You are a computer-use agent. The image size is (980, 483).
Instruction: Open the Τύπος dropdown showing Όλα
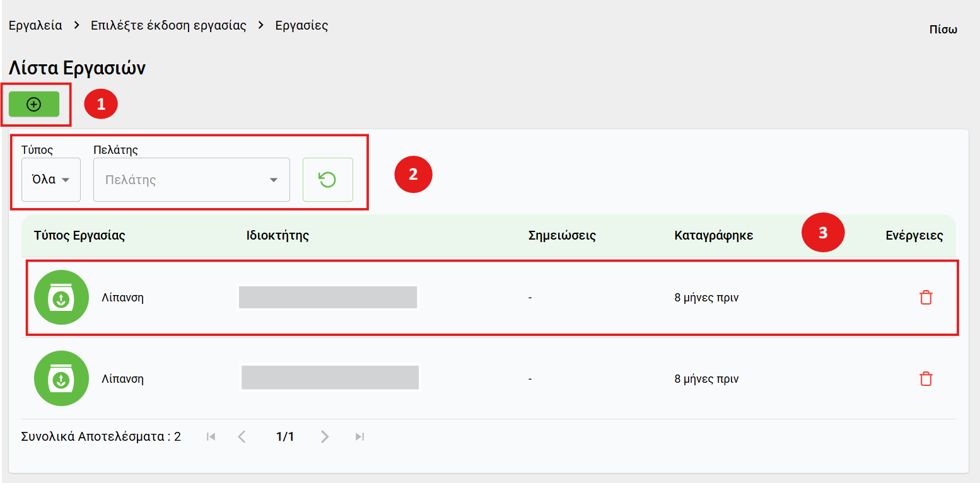click(x=51, y=180)
